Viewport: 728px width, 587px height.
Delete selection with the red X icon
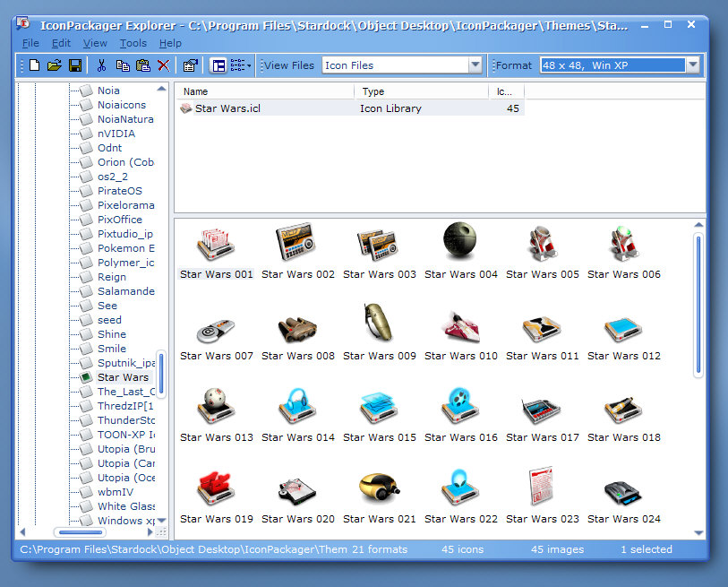click(x=162, y=65)
